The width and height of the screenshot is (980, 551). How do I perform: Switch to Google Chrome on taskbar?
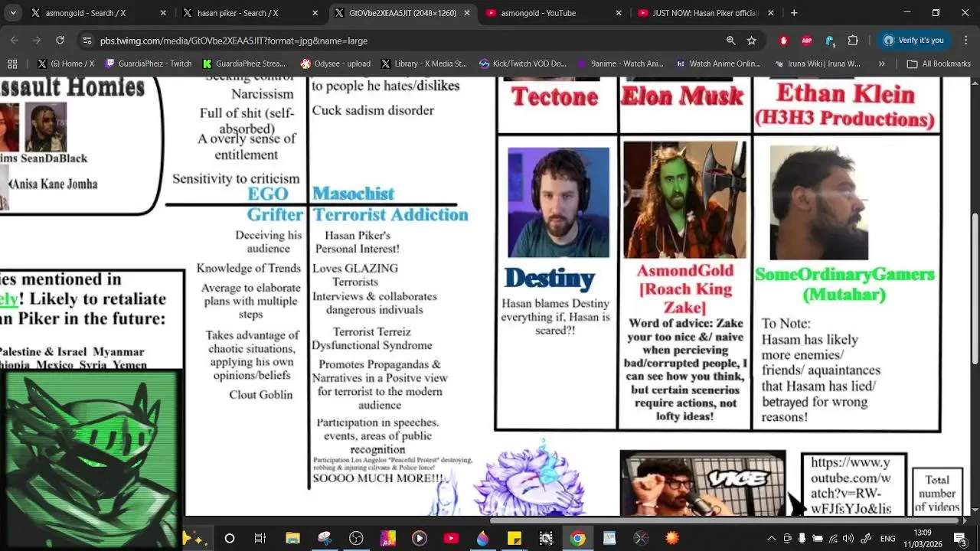pos(577,538)
